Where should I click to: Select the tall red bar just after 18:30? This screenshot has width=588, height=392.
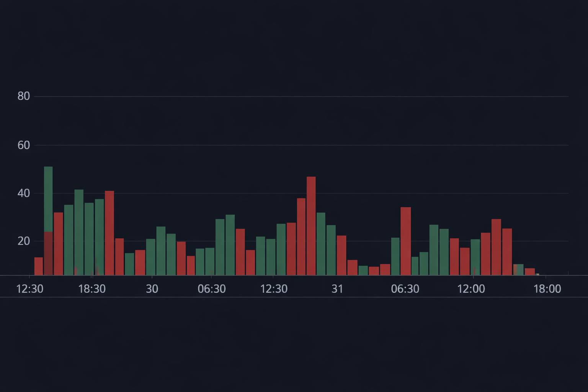109,233
